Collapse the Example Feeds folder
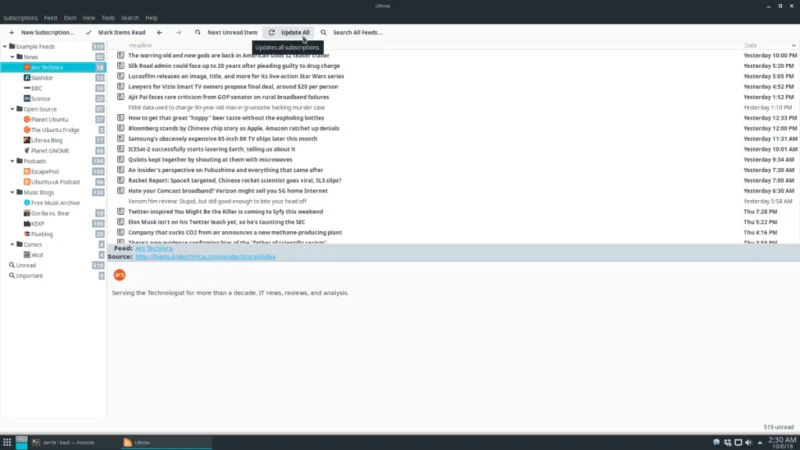This screenshot has height=450, width=800. click(x=5, y=46)
